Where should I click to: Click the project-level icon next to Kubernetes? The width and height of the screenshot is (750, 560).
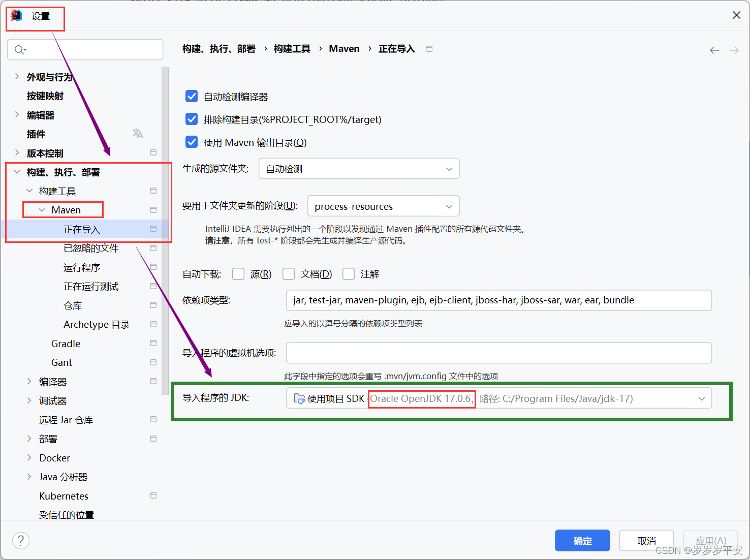[153, 495]
